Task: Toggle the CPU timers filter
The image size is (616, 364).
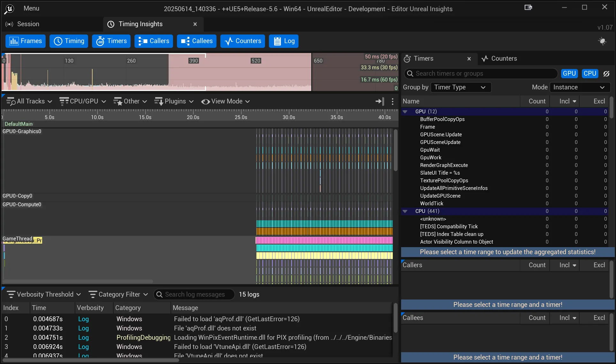Action: (x=590, y=73)
